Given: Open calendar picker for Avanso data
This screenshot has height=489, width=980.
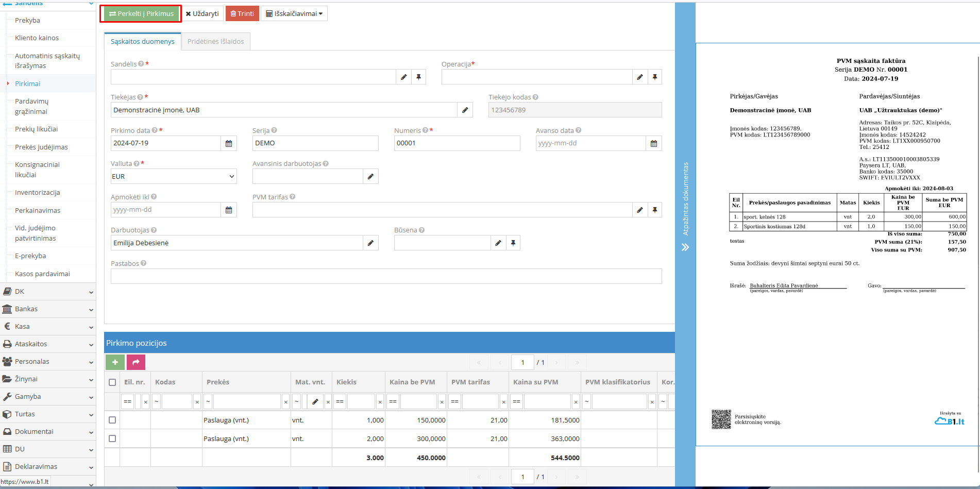Looking at the screenshot, I should [x=653, y=143].
